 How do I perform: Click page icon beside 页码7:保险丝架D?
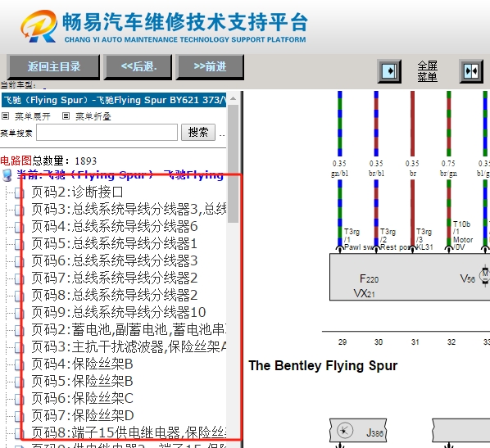[x=19, y=416]
